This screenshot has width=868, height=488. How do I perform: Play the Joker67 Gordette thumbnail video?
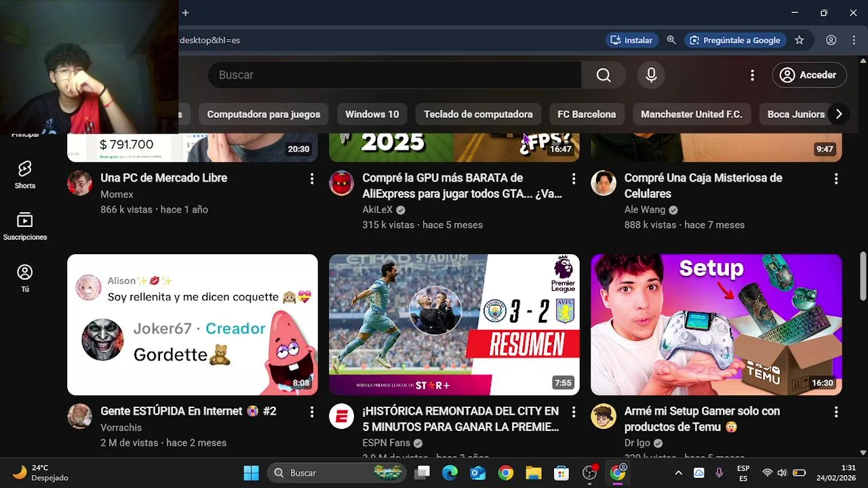[193, 325]
